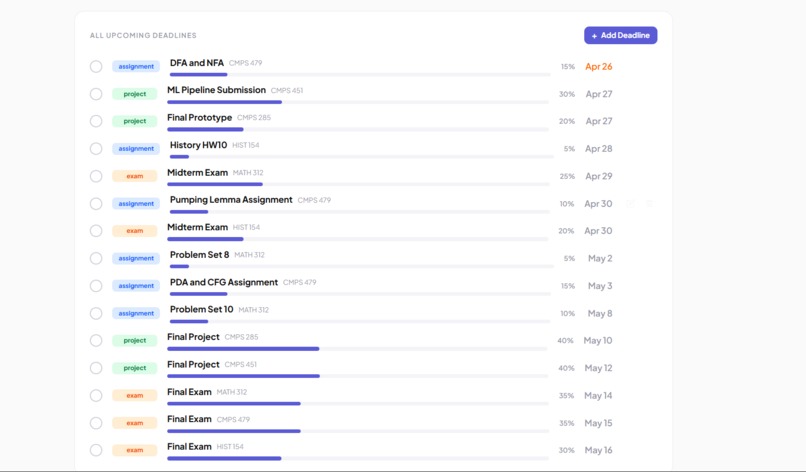Screen dimensions: 806x472
Task: Open the DFA and NFA title
Action: (x=197, y=63)
